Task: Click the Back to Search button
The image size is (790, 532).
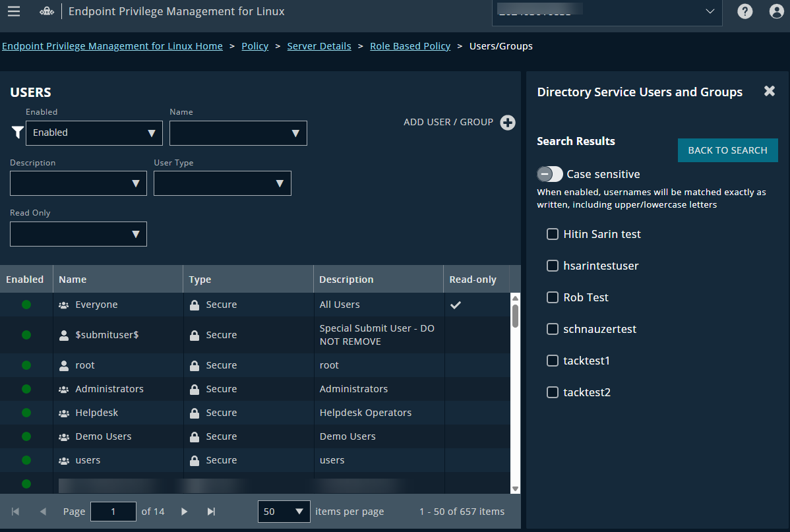Action: [727, 150]
